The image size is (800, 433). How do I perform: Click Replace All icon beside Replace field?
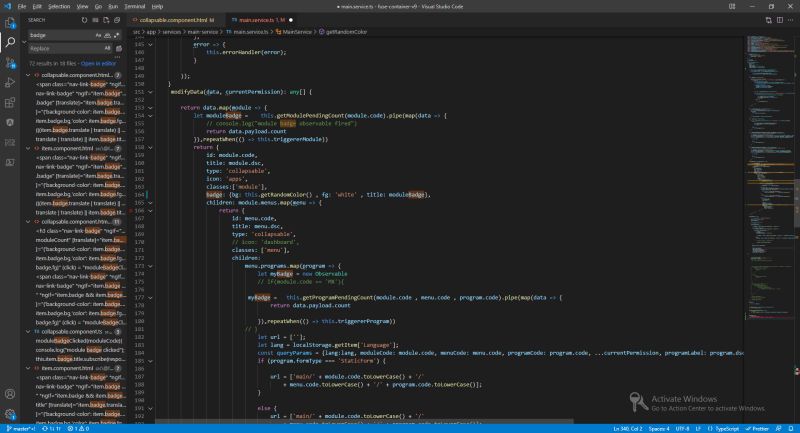click(119, 48)
